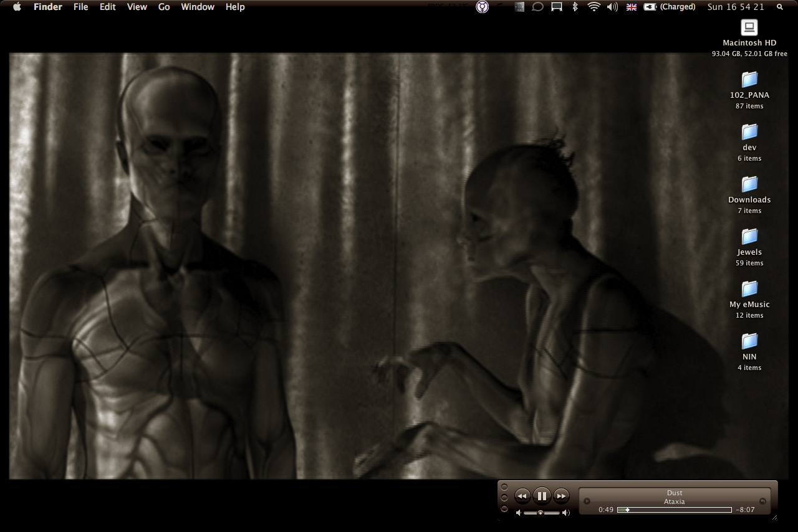Select the dev folder icon
This screenshot has height=532, width=798.
(x=749, y=131)
